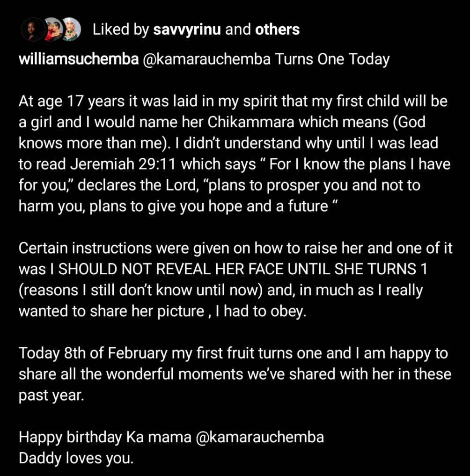The height and width of the screenshot is (476, 470).
Task: Tap the @kamarauchemba mention after Ka mama
Action: click(x=260, y=438)
